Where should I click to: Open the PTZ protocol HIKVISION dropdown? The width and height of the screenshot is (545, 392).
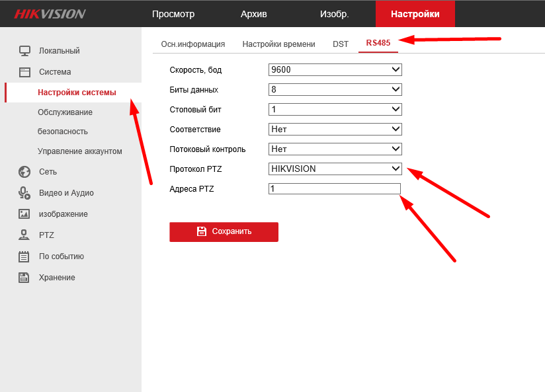tap(335, 169)
